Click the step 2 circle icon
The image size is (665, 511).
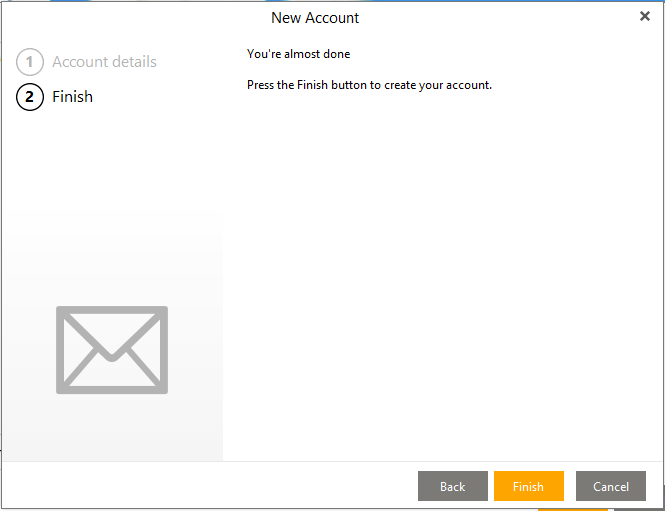point(30,97)
